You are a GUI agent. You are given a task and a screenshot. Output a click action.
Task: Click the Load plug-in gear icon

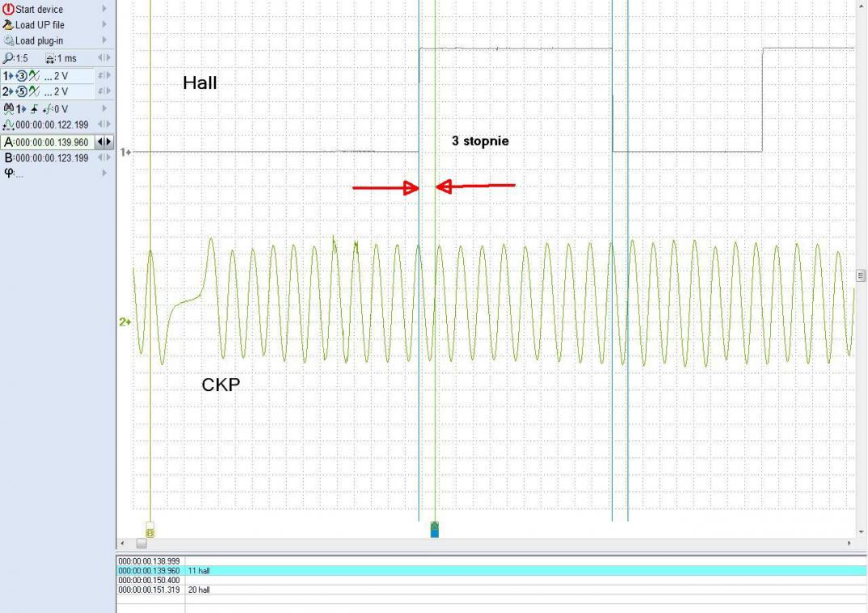(x=8, y=40)
